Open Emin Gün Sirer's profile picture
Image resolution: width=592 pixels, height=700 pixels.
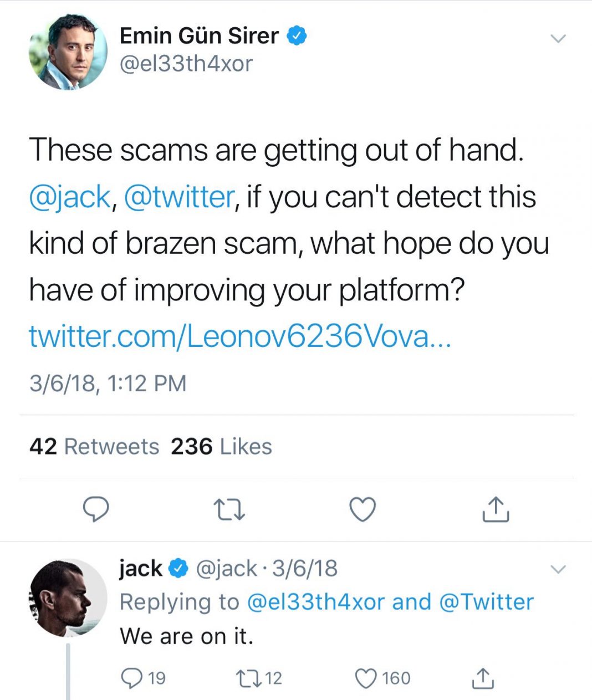click(68, 52)
